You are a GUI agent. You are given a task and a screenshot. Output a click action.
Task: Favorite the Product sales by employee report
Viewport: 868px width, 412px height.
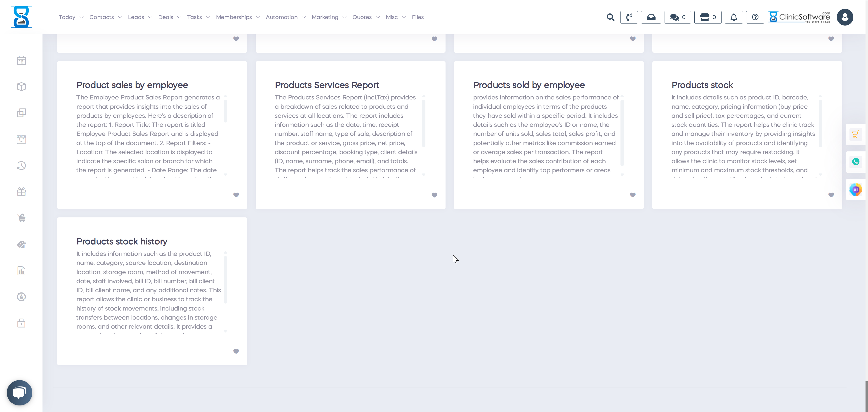[x=236, y=195]
